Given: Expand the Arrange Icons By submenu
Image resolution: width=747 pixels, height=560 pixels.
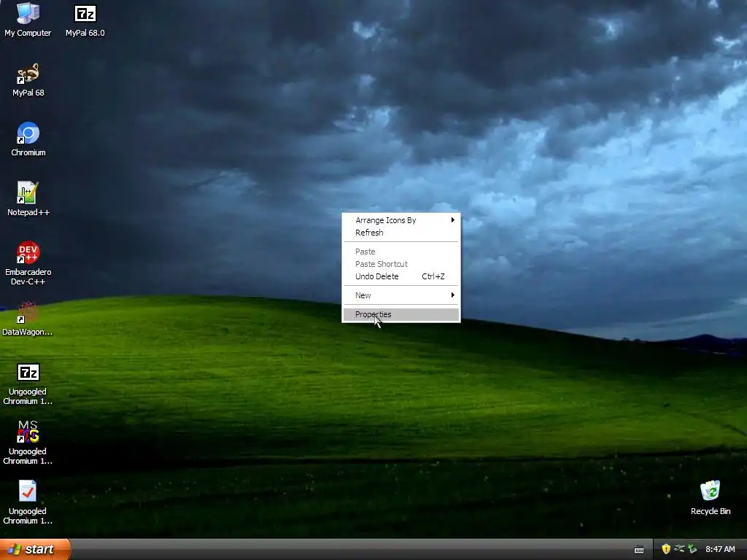Looking at the screenshot, I should pos(401,220).
